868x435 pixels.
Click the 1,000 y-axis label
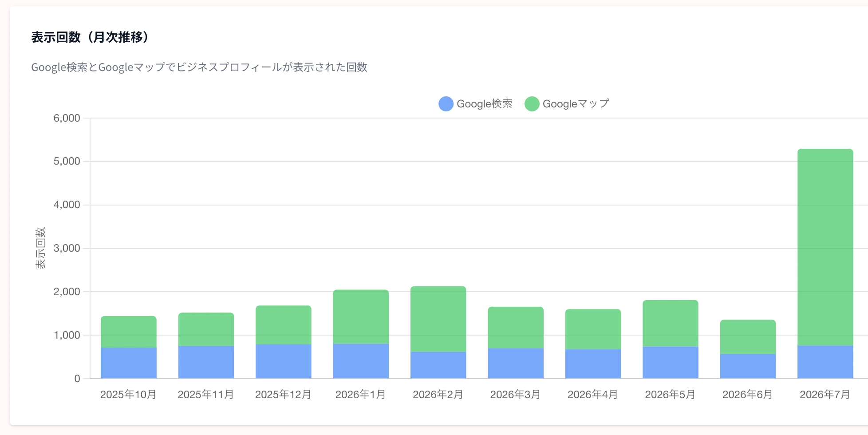(x=67, y=335)
